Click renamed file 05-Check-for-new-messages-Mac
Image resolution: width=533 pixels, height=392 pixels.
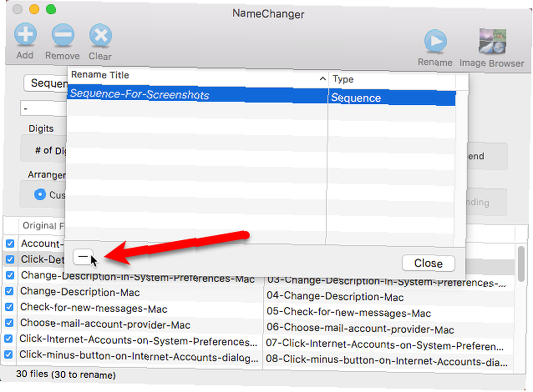[349, 312]
